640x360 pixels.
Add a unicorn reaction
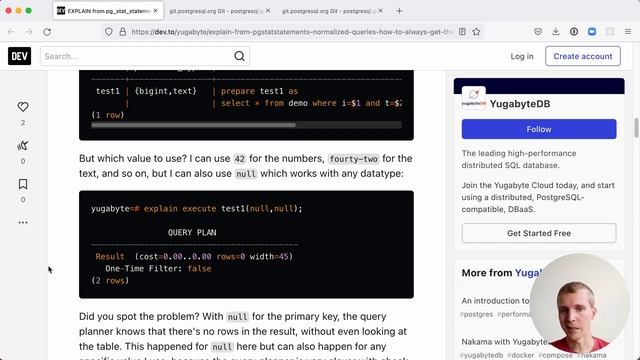click(x=23, y=145)
